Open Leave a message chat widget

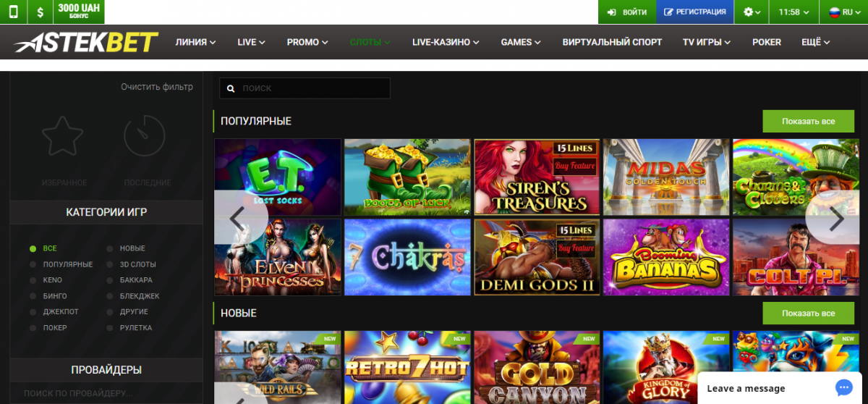click(x=780, y=388)
